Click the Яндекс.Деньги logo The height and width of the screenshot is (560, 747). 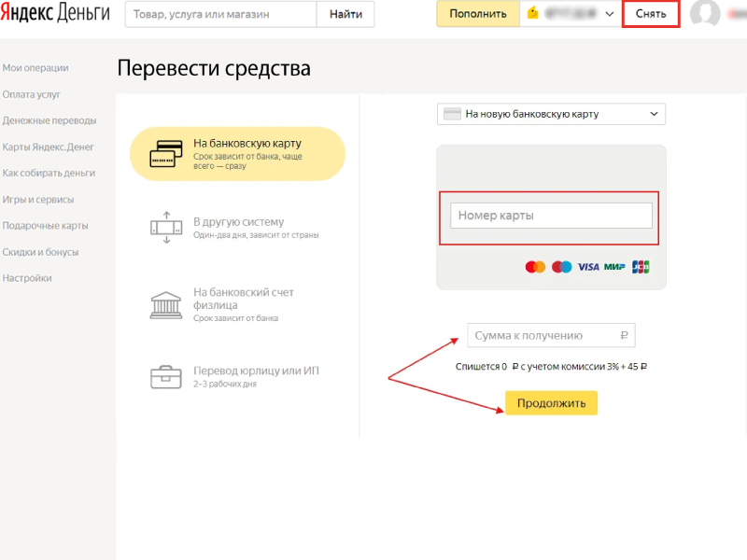(53, 14)
